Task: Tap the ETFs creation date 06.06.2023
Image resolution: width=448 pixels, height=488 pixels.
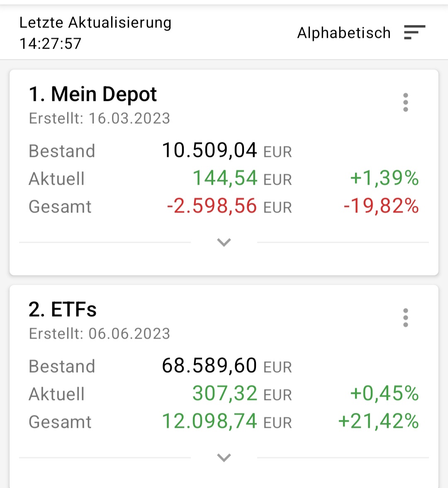Action: [x=129, y=334]
